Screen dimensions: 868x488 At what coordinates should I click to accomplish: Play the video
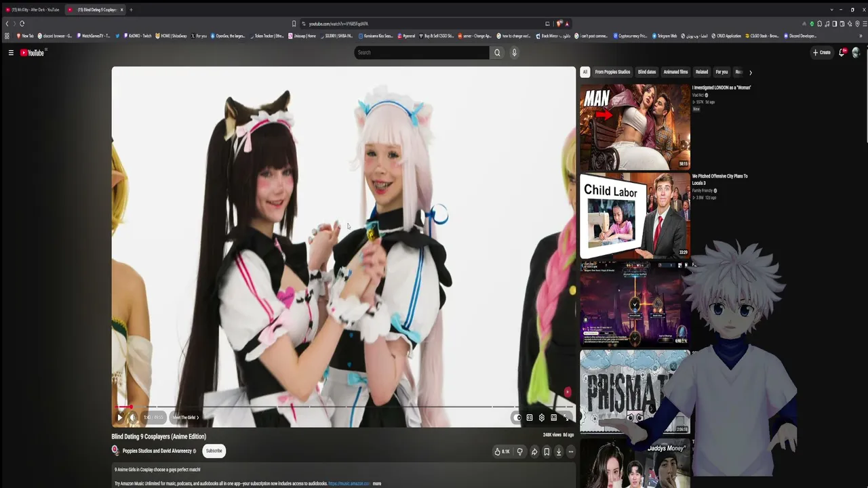click(x=120, y=418)
